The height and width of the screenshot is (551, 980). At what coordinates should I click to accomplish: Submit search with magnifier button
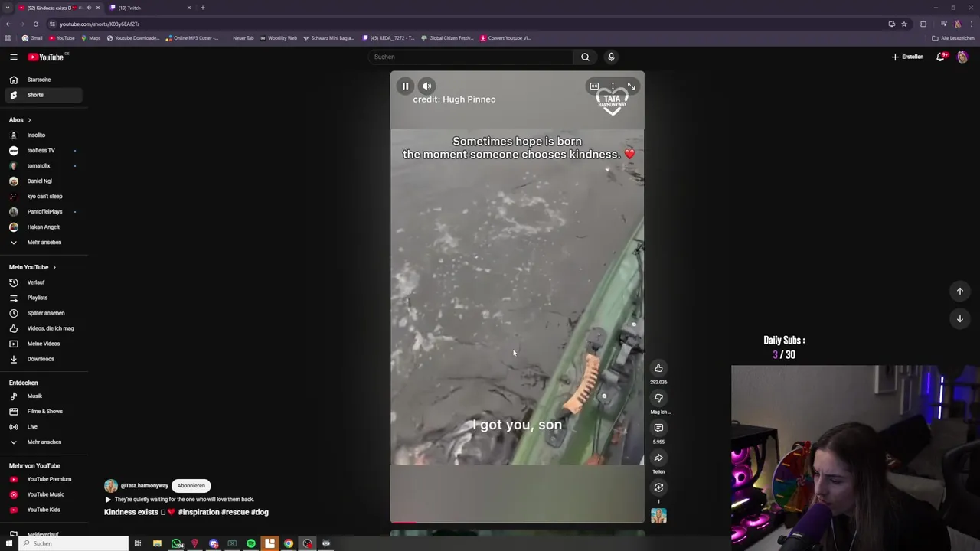point(585,57)
